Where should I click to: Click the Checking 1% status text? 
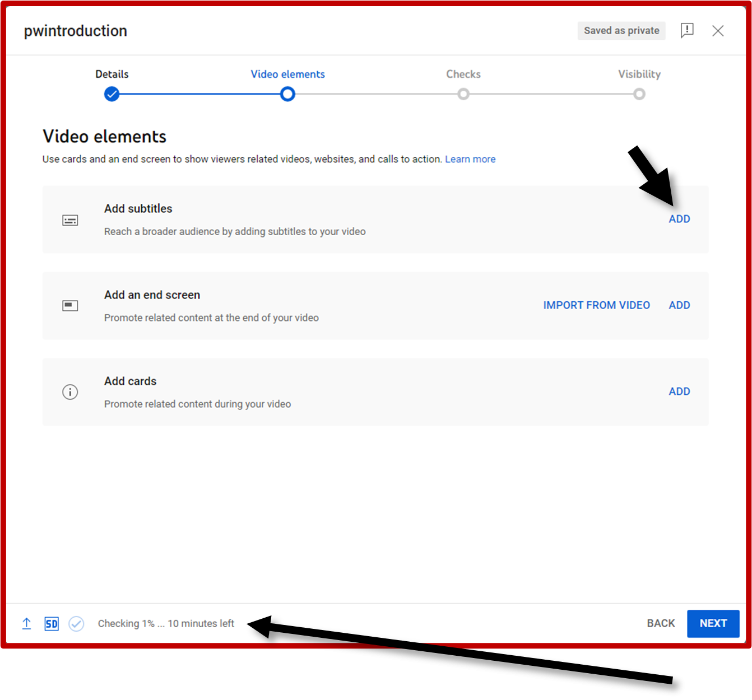pyautogui.click(x=166, y=623)
